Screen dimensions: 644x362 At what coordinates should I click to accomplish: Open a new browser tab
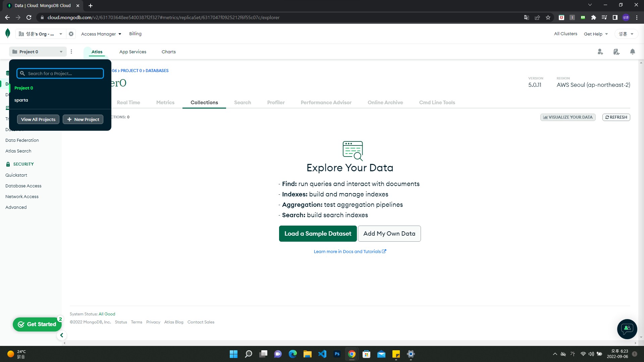click(91, 6)
